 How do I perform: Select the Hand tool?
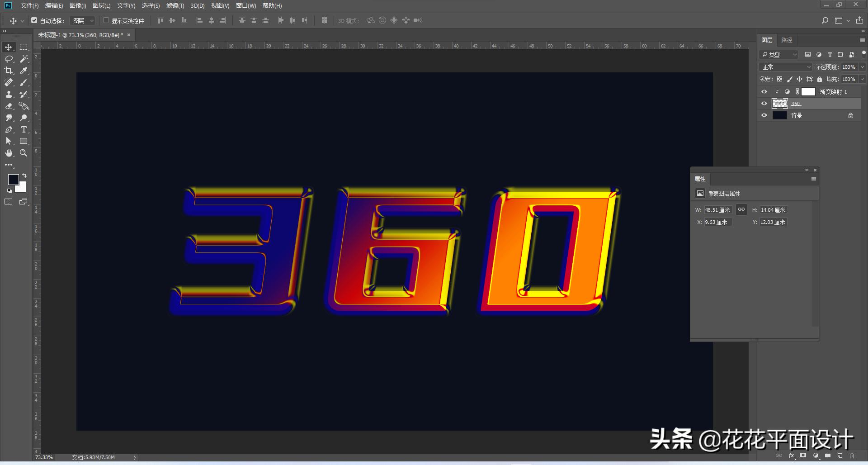(x=8, y=153)
